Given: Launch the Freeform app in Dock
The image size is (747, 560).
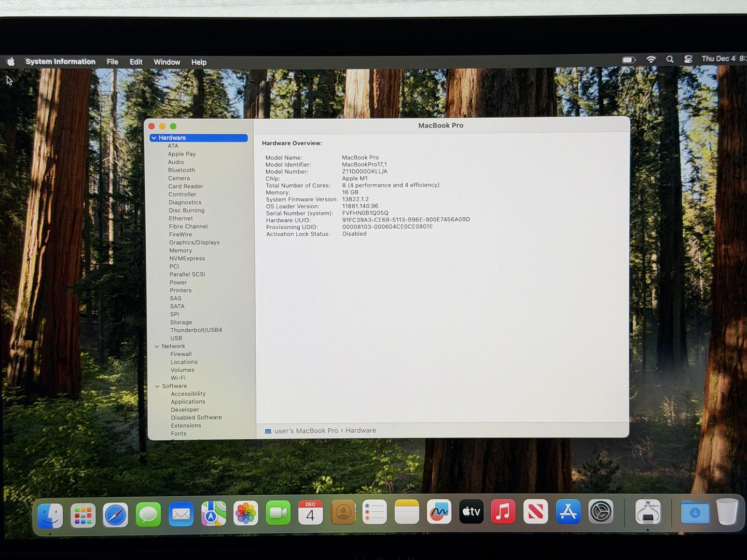Looking at the screenshot, I should [439, 512].
